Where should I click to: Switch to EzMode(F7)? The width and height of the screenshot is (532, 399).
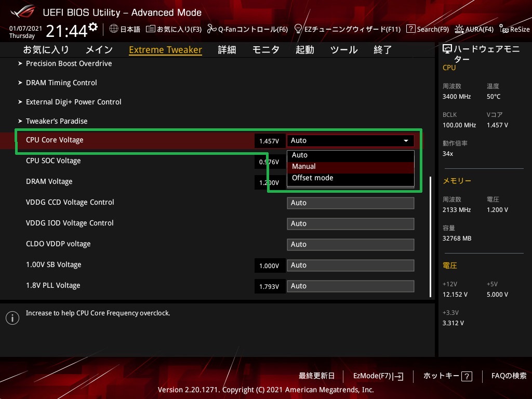pyautogui.click(x=378, y=376)
